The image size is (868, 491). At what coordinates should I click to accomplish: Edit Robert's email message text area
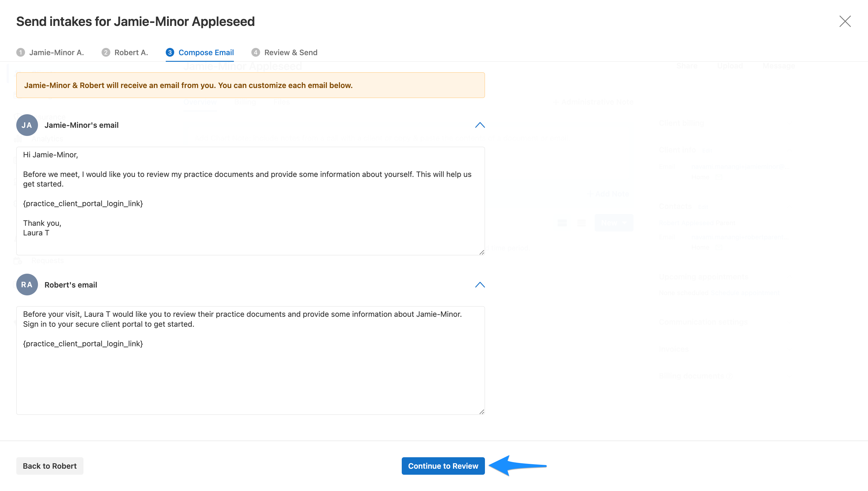click(x=250, y=360)
